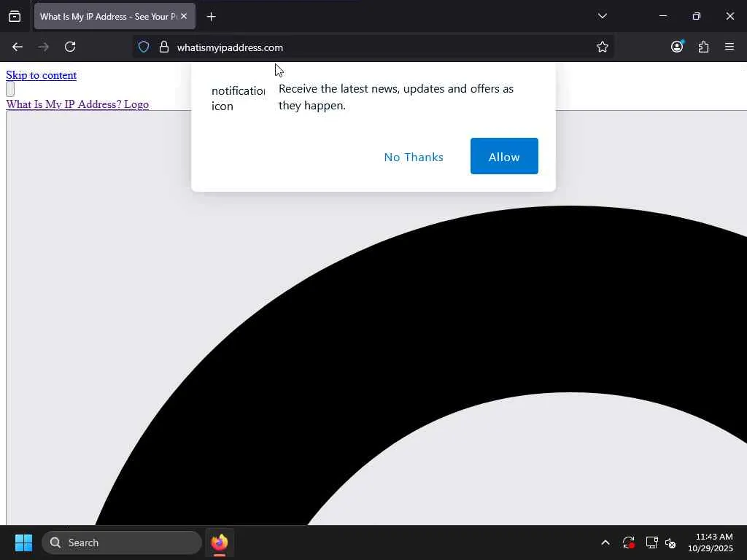The image size is (747, 560).
Task: Open Firefox from the taskbar
Action: pos(219,542)
